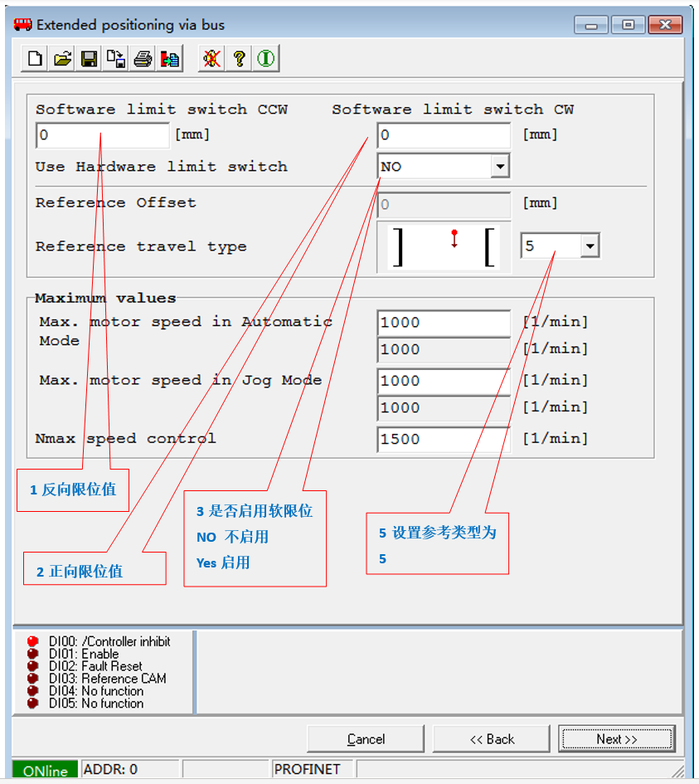Click the DI01 Enable indicator light
The height and width of the screenshot is (784, 699).
click(33, 654)
